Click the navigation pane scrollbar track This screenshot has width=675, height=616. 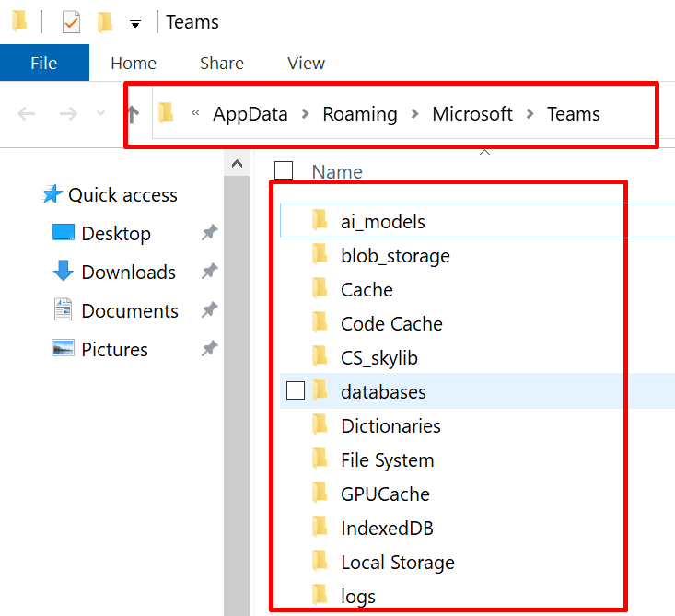click(x=237, y=396)
